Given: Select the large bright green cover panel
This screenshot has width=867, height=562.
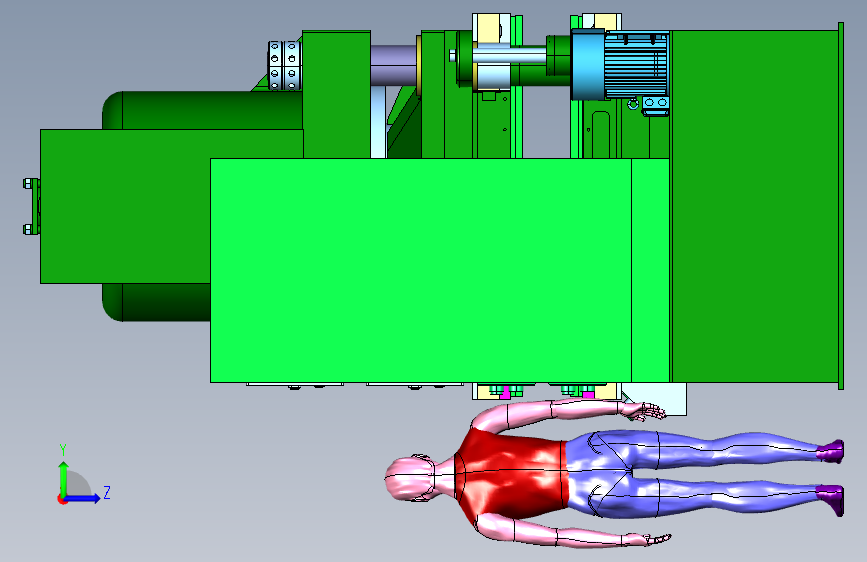Looking at the screenshot, I should click(440, 270).
